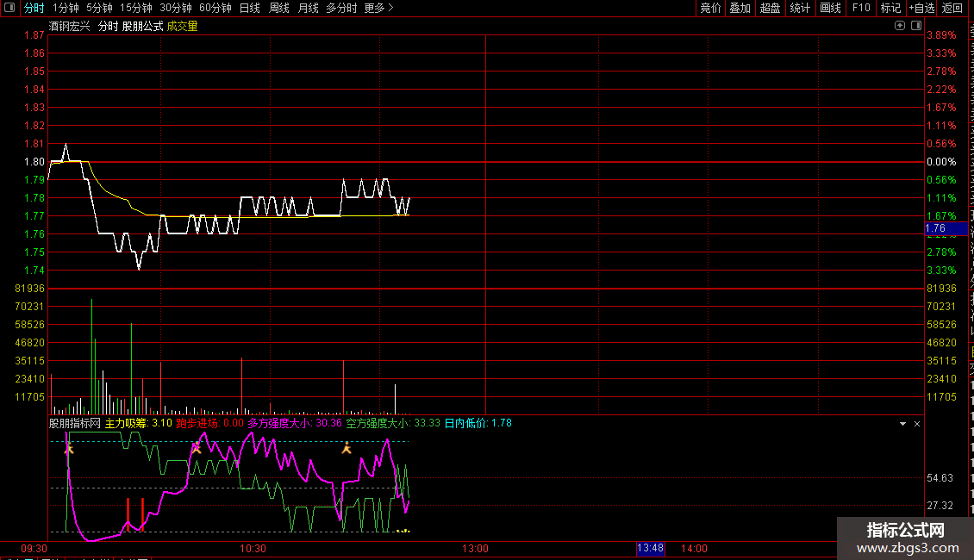Switch to 周线 weekly chart

279,8
